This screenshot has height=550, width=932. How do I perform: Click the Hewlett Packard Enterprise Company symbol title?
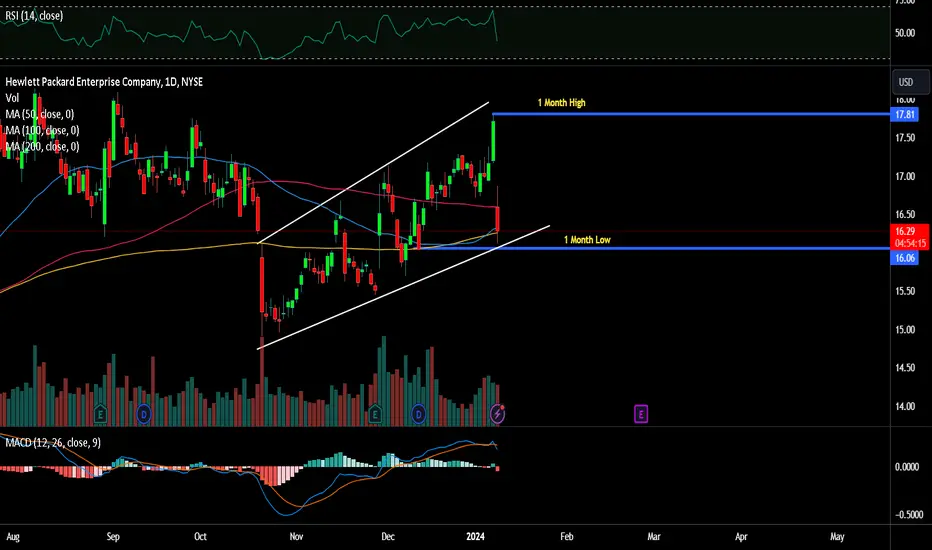[104, 82]
